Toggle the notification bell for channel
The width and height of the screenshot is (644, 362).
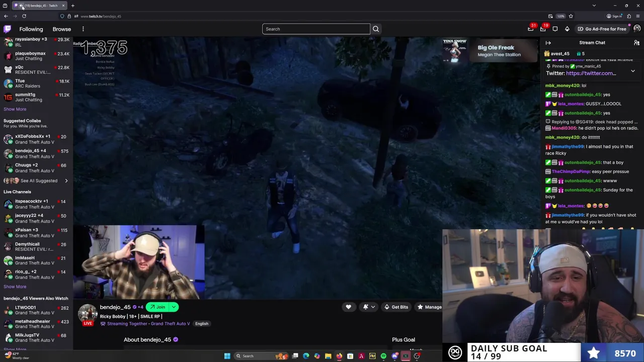coord(366,307)
